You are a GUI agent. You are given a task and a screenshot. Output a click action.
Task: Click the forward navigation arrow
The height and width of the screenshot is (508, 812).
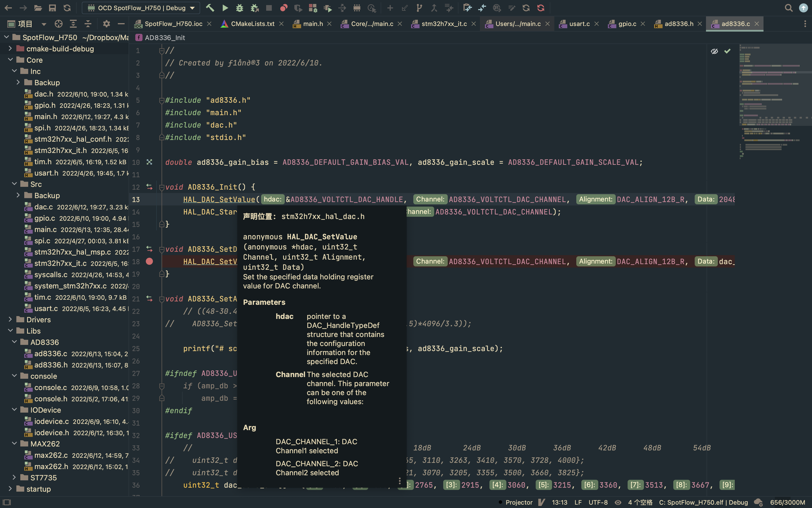point(23,8)
